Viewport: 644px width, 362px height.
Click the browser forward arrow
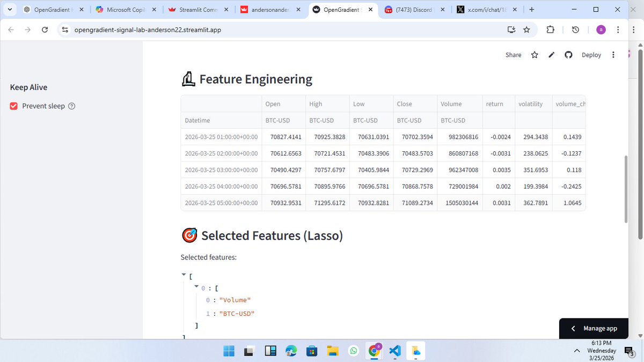point(28,30)
